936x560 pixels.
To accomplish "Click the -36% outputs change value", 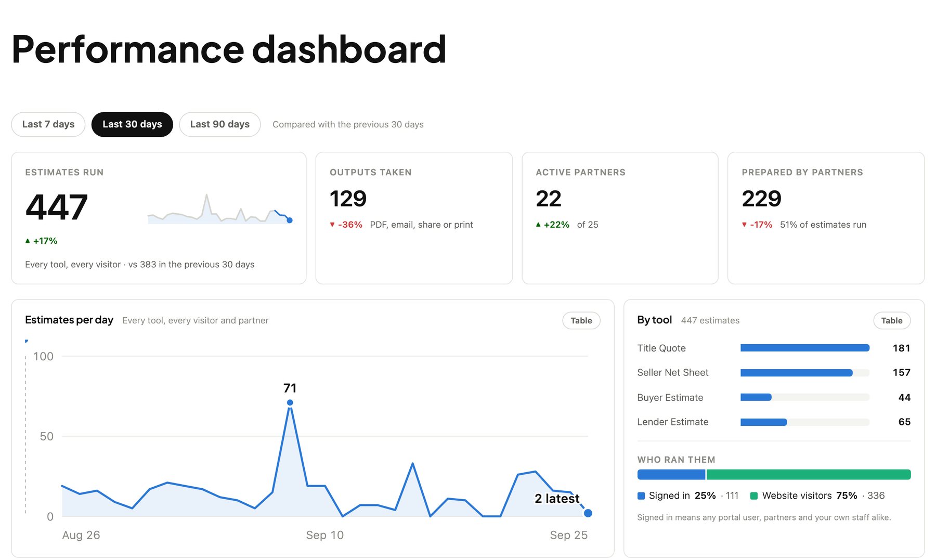I will (x=350, y=225).
